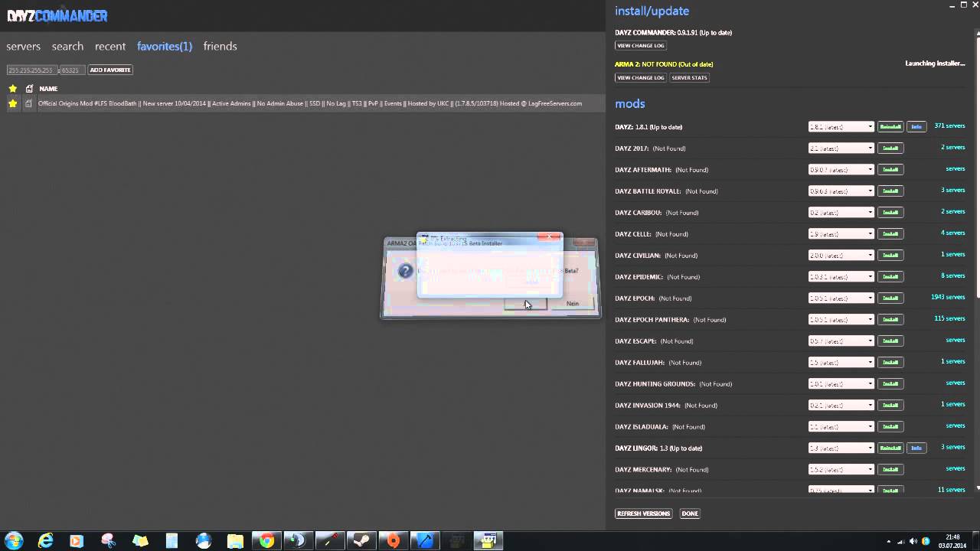Click Reinstall for DAYZ 1.8.1

click(x=890, y=127)
